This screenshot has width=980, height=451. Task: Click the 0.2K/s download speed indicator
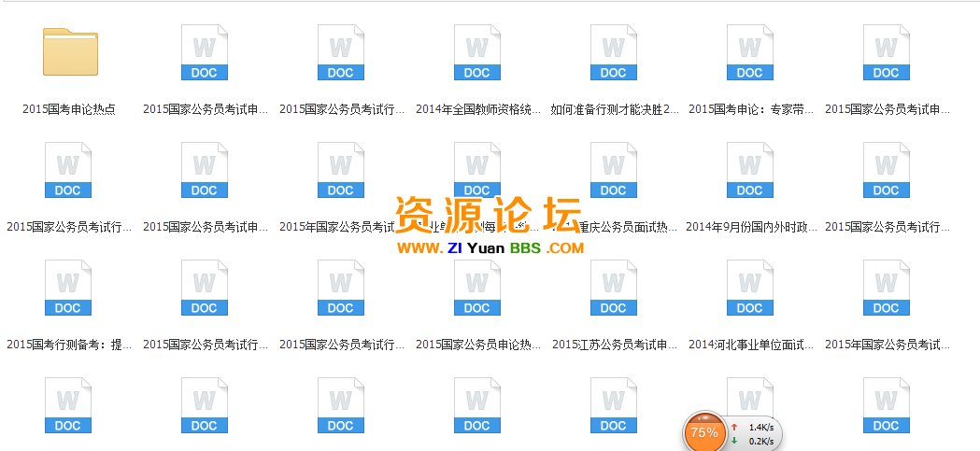[754, 441]
